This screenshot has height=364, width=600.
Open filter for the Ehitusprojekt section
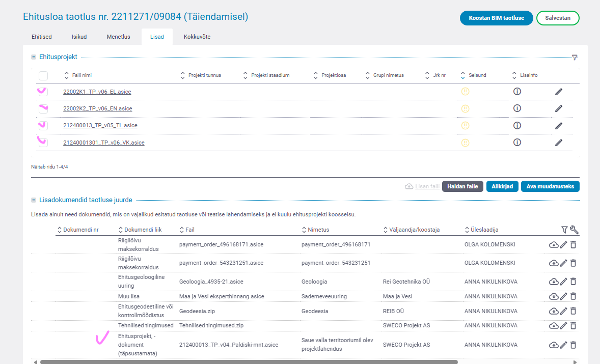point(575,58)
